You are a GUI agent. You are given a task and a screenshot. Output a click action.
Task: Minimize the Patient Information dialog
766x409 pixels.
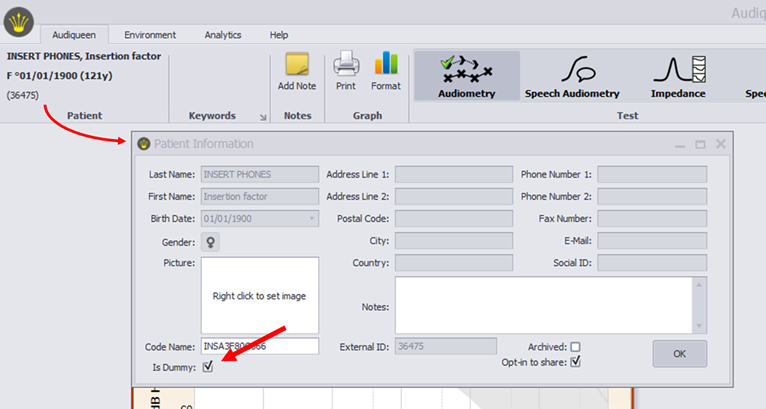click(680, 145)
